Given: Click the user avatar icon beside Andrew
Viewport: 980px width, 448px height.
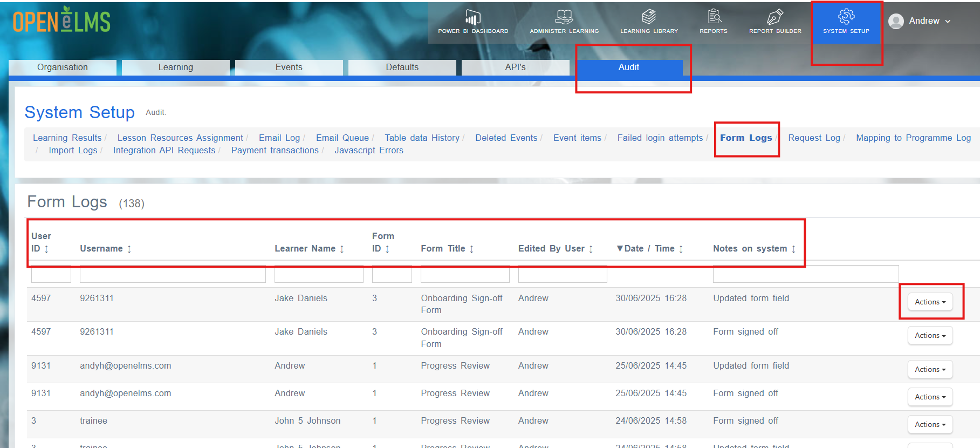Looking at the screenshot, I should pos(896,21).
